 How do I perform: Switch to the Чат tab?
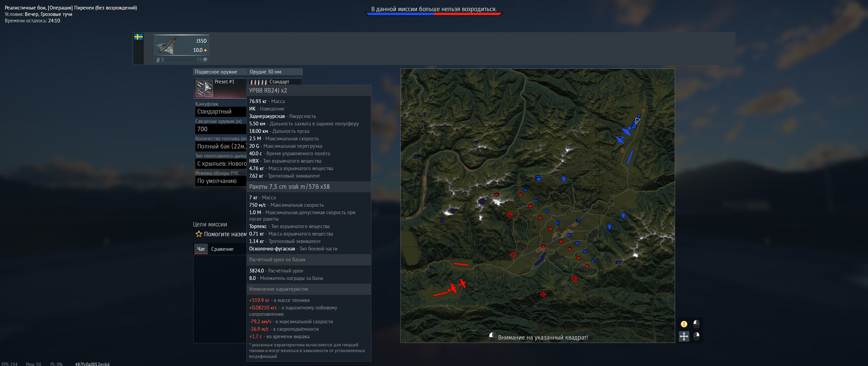[x=201, y=249]
